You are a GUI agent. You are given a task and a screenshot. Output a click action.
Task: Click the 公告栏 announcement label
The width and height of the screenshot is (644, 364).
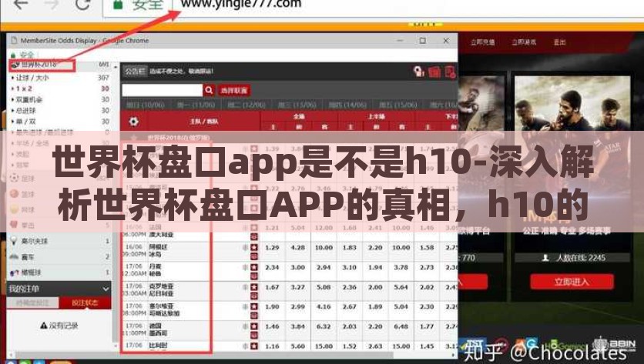(x=135, y=71)
